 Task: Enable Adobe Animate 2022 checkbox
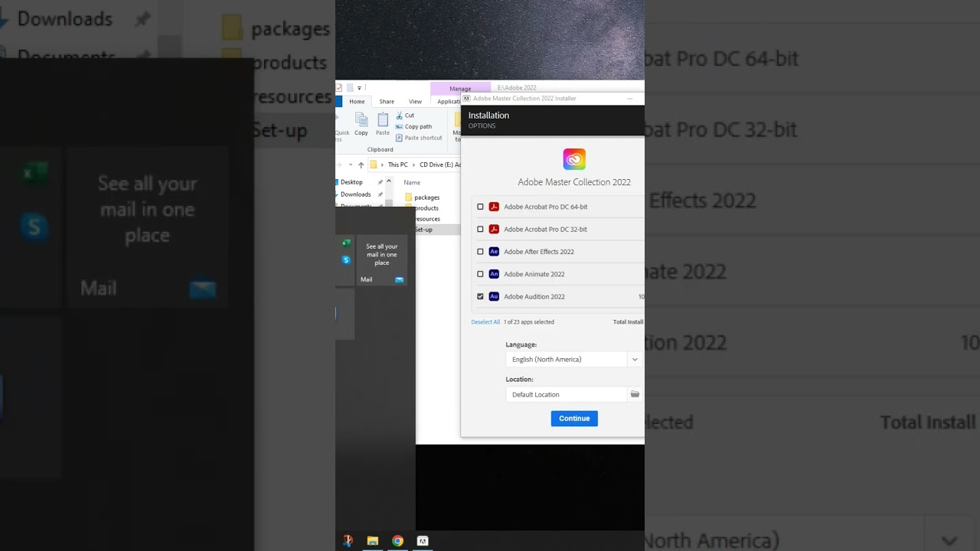[x=480, y=274]
